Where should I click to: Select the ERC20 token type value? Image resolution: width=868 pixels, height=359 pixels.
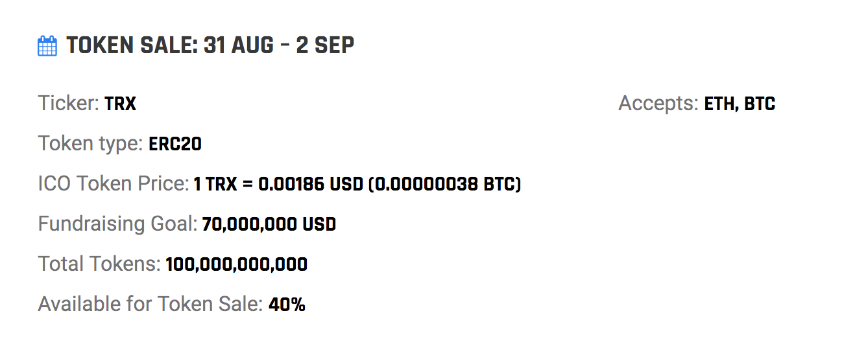(175, 144)
